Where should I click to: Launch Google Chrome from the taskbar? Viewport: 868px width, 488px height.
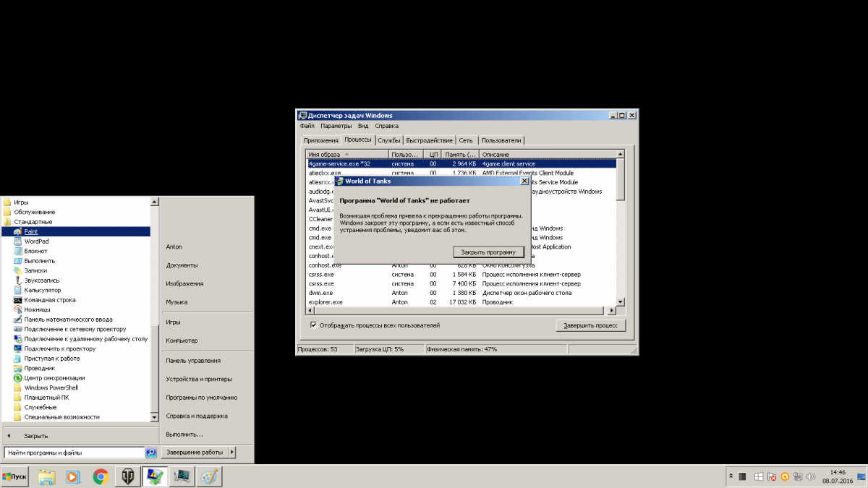(101, 476)
